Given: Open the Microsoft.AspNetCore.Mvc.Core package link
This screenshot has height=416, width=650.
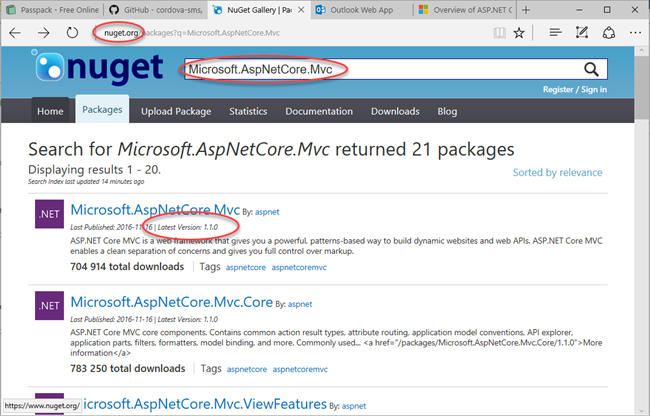Looking at the screenshot, I should coord(172,302).
